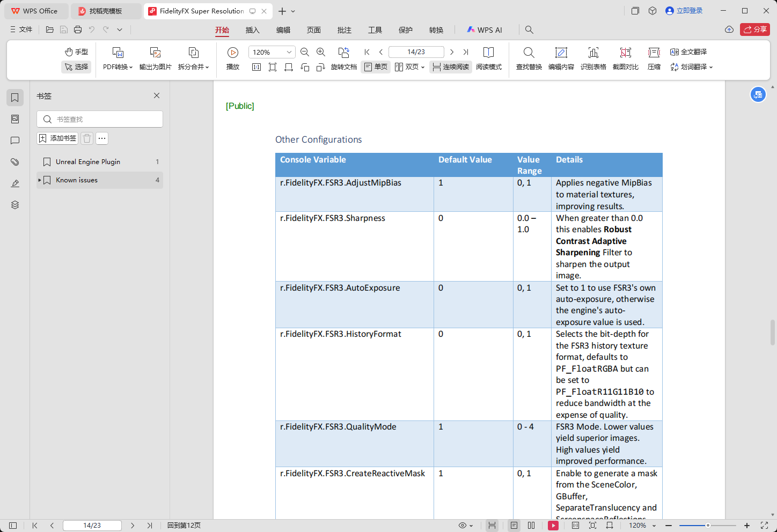
Task: Toggle continuous reading mode
Action: 451,67
